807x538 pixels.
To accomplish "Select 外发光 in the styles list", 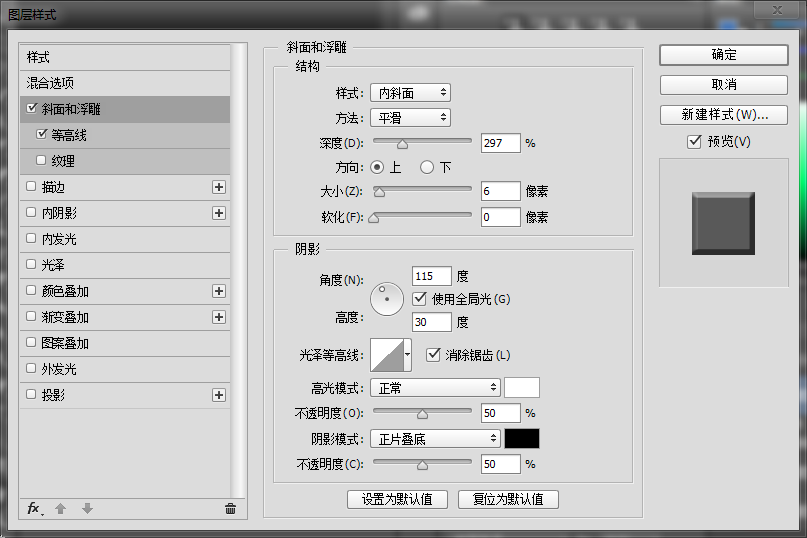I will click(x=58, y=369).
